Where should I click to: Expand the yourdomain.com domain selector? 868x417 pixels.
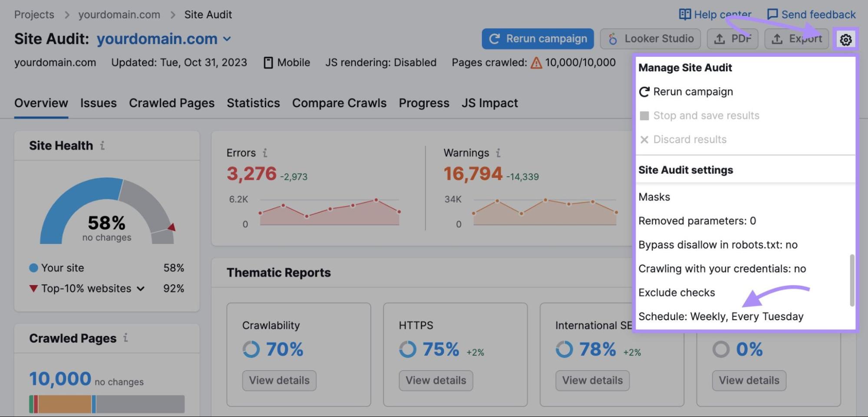[x=227, y=39]
